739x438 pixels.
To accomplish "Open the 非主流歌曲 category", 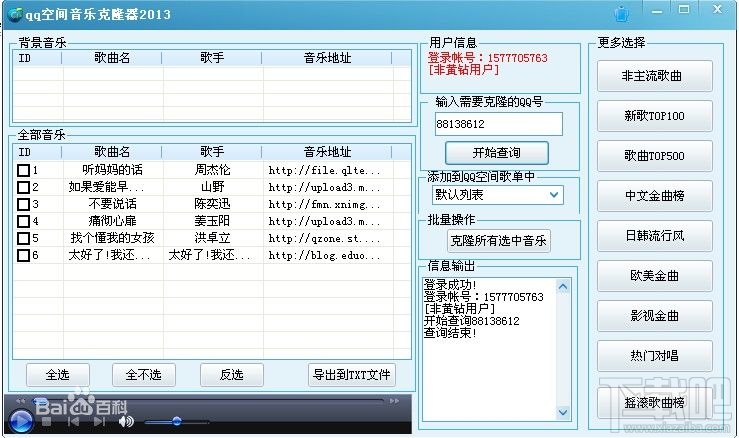I will [654, 76].
